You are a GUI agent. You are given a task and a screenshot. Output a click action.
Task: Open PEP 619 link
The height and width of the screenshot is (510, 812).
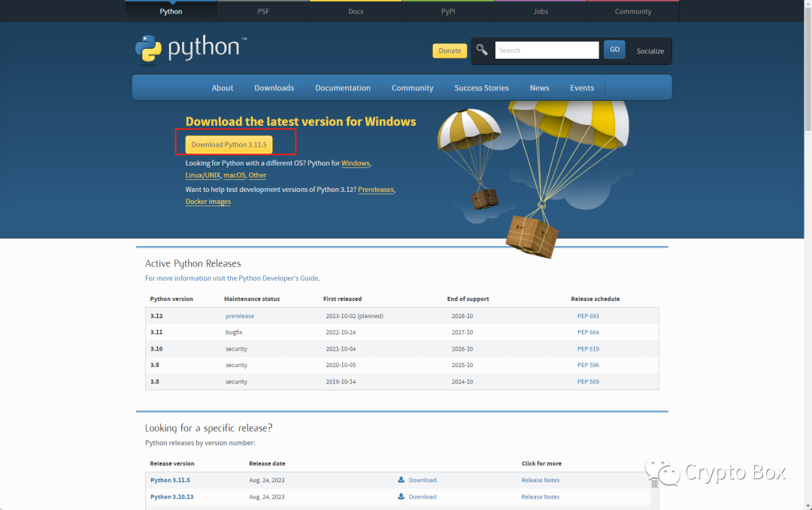coord(588,349)
